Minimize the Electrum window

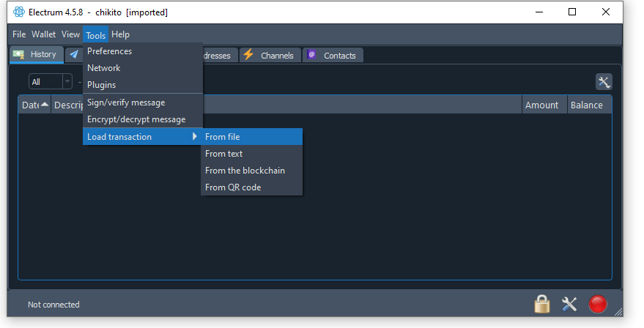[539, 12]
